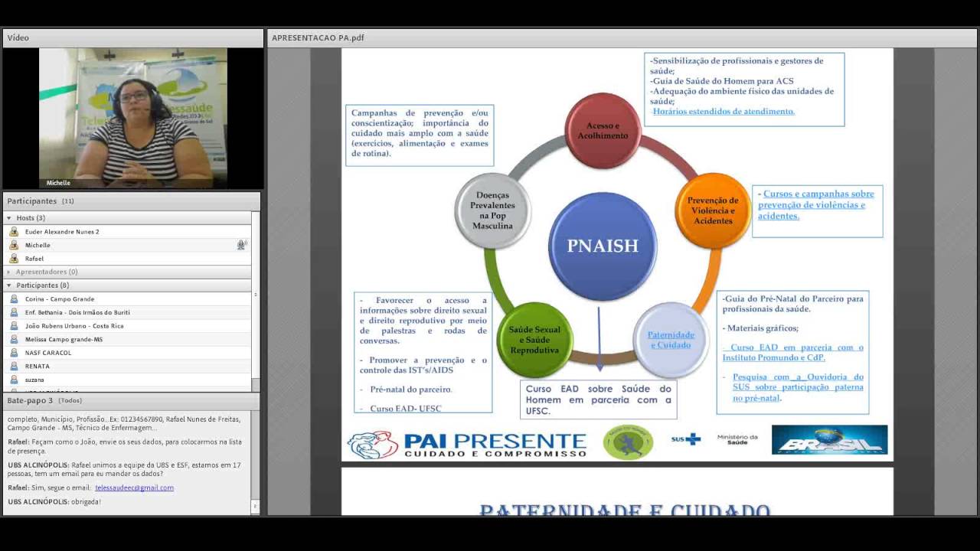
Task: Click participant icon beside João Rubens Urbano
Action: pos(14,326)
